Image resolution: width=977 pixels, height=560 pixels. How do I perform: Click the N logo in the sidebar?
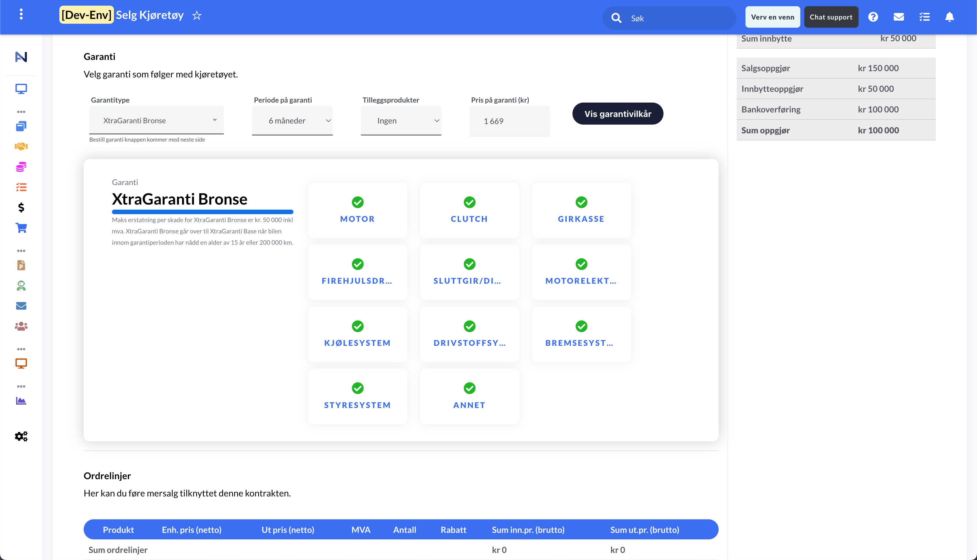(x=21, y=57)
